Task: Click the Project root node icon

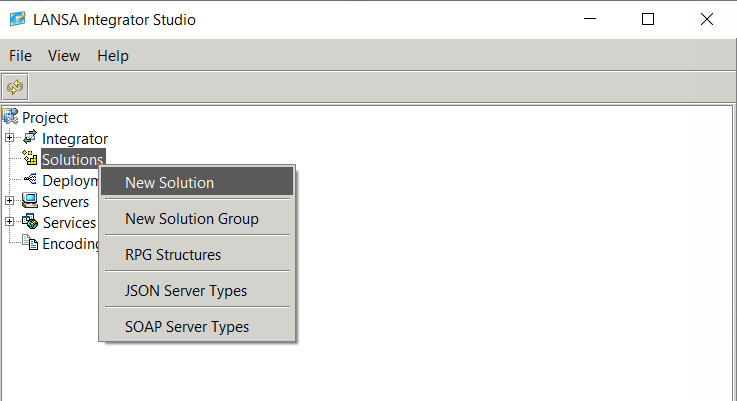Action: 10,117
